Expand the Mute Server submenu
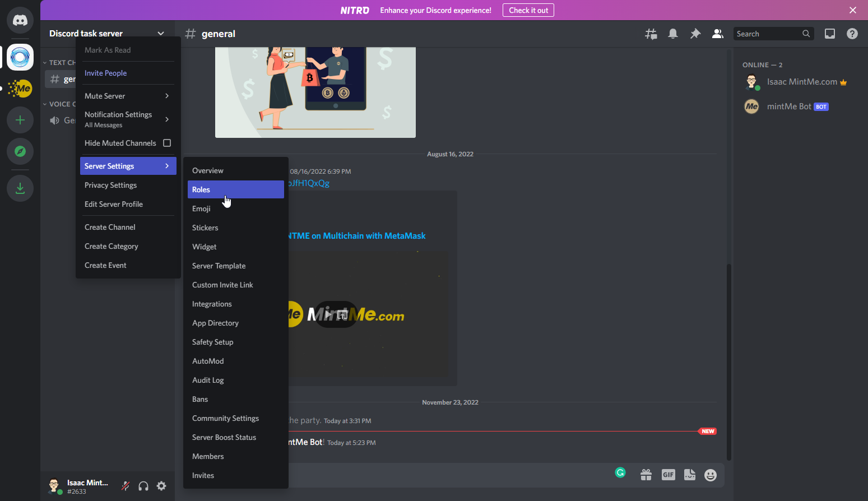868x501 pixels. point(127,96)
